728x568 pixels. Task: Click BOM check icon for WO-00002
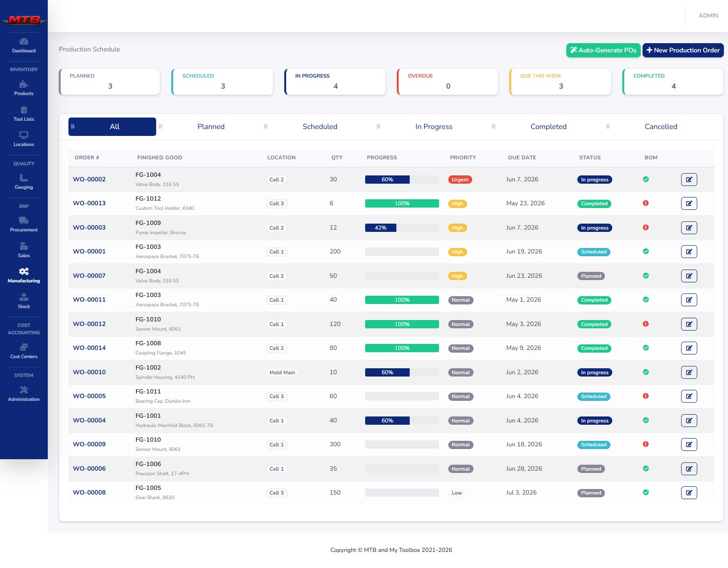tap(646, 179)
